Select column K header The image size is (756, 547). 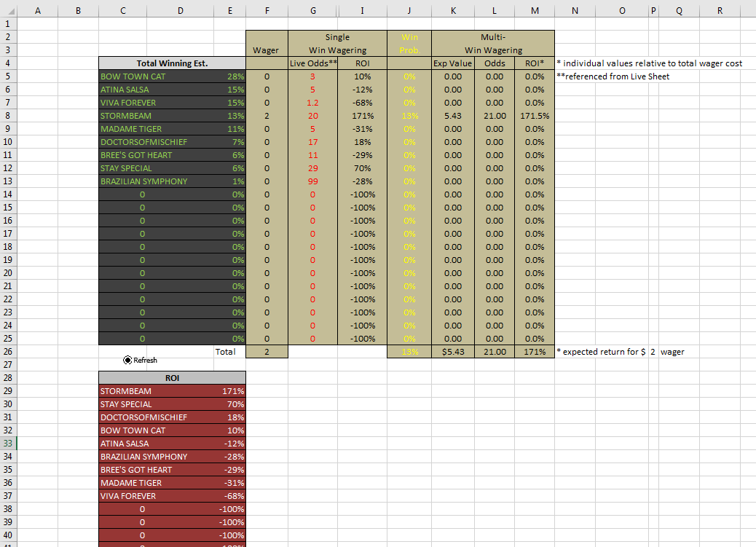tap(452, 10)
